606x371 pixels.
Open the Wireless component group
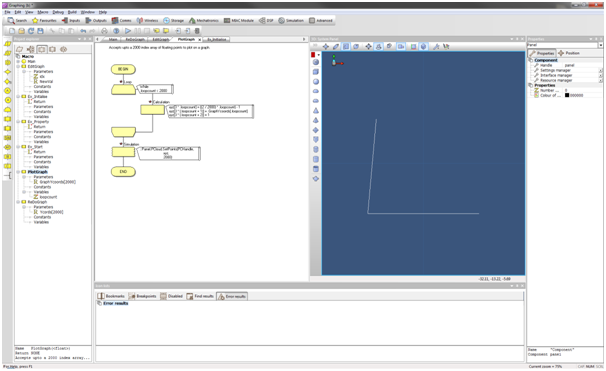(x=147, y=20)
